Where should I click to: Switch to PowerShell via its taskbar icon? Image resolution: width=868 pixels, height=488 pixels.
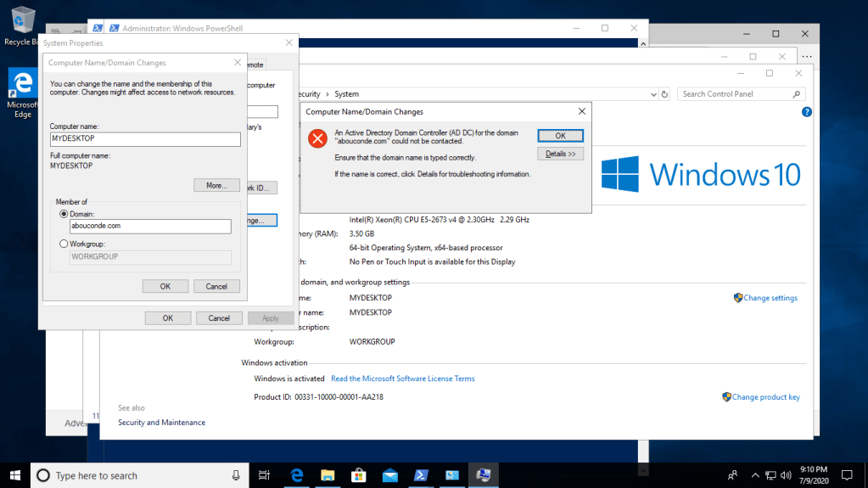421,475
